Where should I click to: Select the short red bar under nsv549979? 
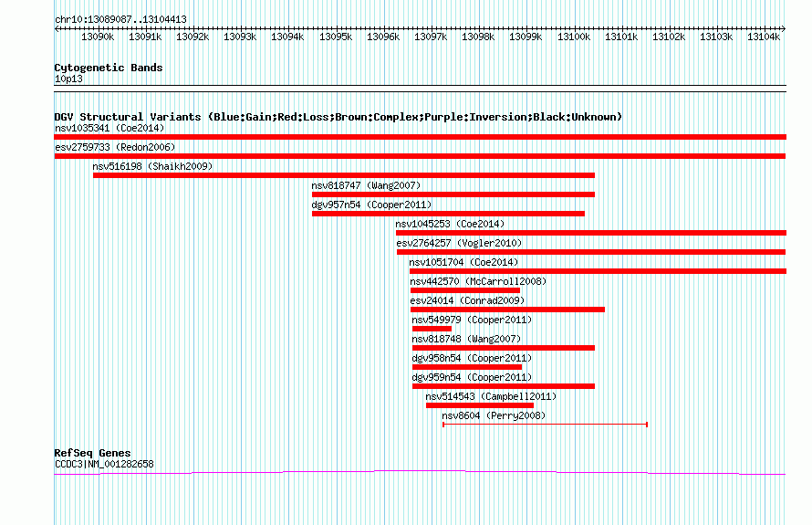[432, 329]
